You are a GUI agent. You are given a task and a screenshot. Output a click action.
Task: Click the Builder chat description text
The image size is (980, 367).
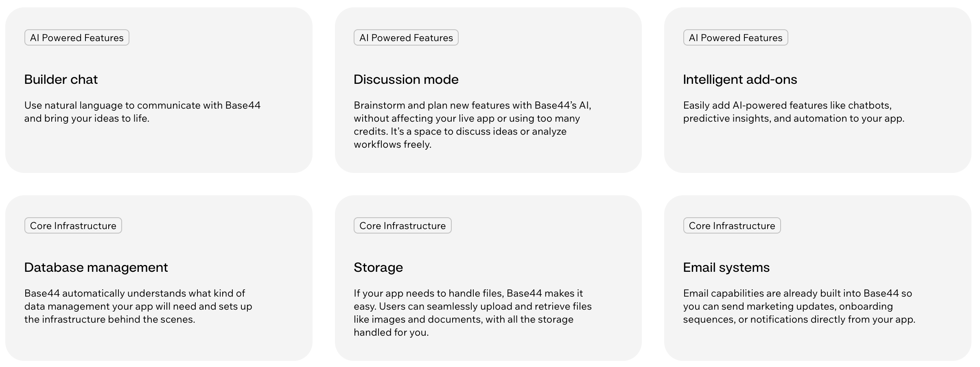pyautogui.click(x=142, y=112)
